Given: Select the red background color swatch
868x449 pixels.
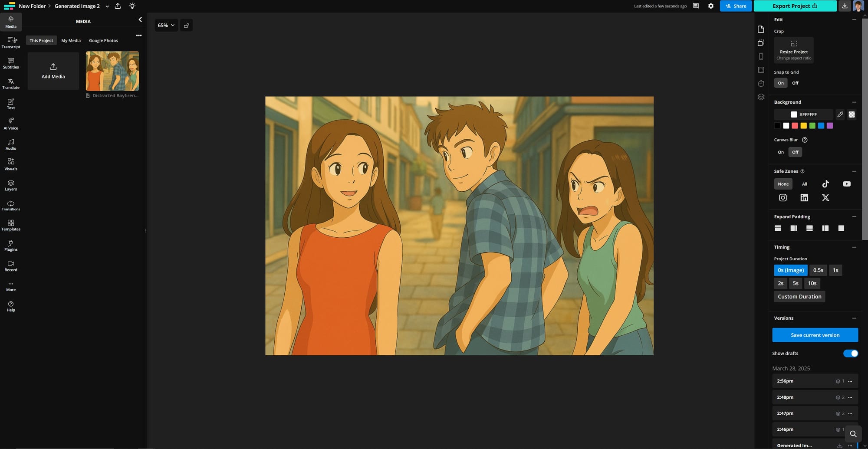Looking at the screenshot, I should (795, 126).
